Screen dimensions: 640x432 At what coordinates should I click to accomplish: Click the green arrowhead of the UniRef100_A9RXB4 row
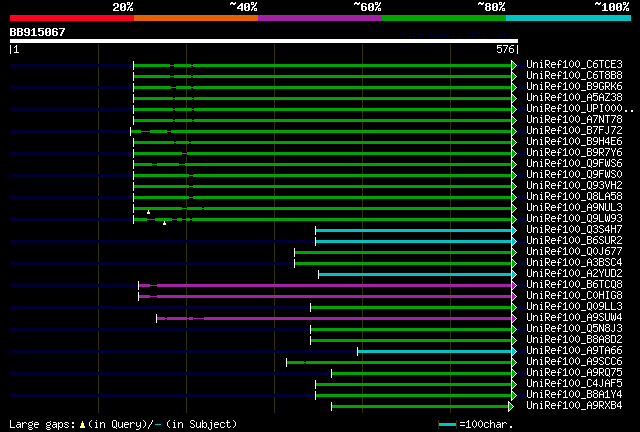511,406
